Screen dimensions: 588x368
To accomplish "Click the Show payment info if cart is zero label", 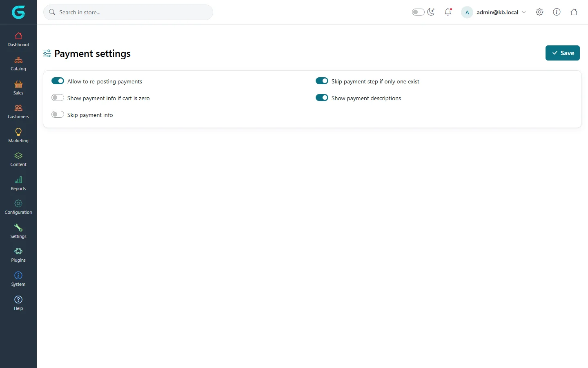I will click(108, 98).
